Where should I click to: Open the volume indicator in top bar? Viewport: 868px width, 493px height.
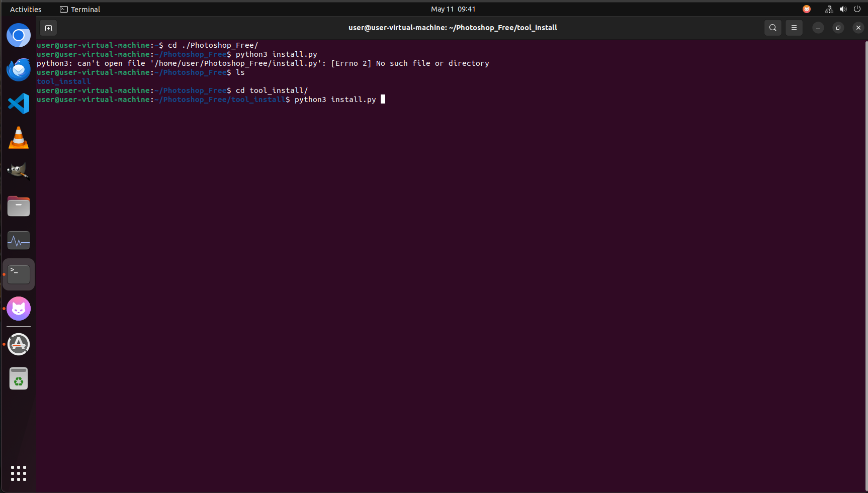(843, 9)
